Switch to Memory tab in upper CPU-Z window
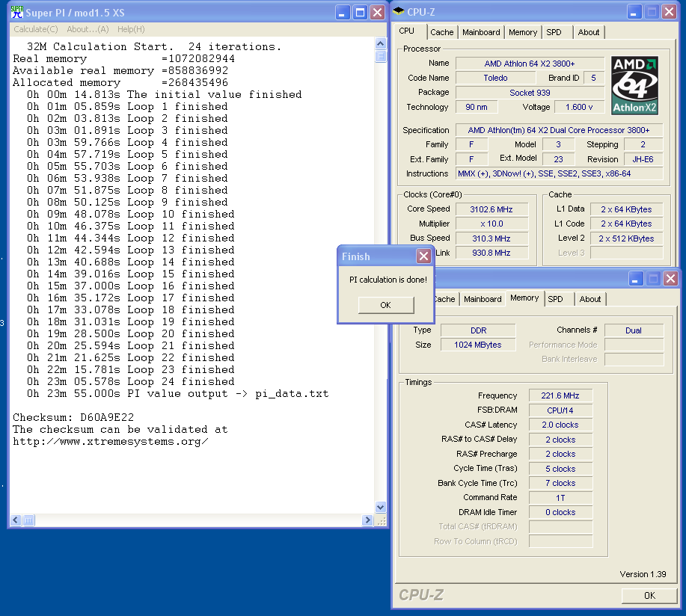 pyautogui.click(x=523, y=32)
